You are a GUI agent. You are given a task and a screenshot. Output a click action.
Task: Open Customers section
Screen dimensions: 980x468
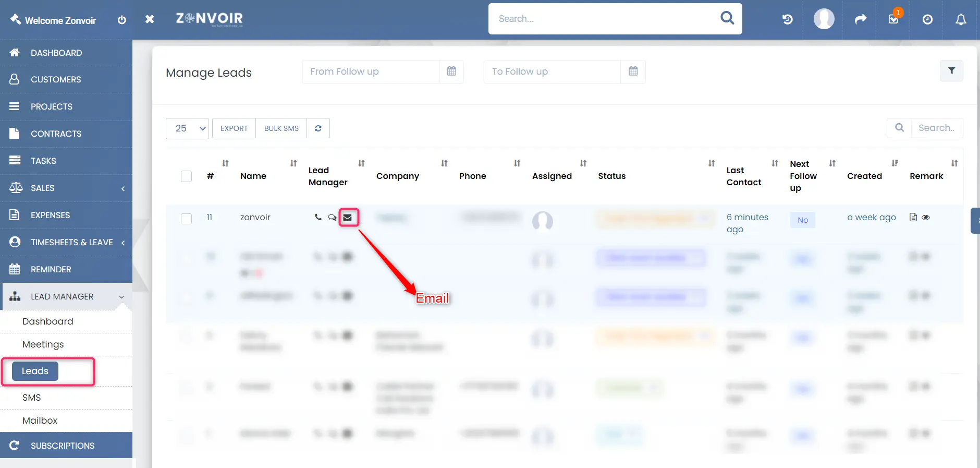point(66,79)
